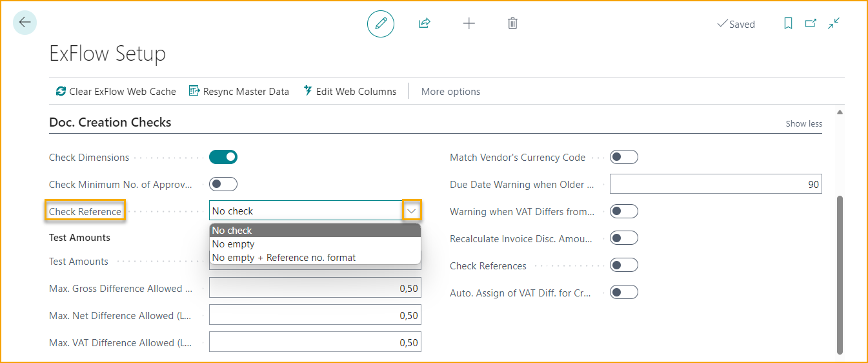The image size is (868, 363).
Task: Enable the Check References toggle
Action: (x=624, y=265)
